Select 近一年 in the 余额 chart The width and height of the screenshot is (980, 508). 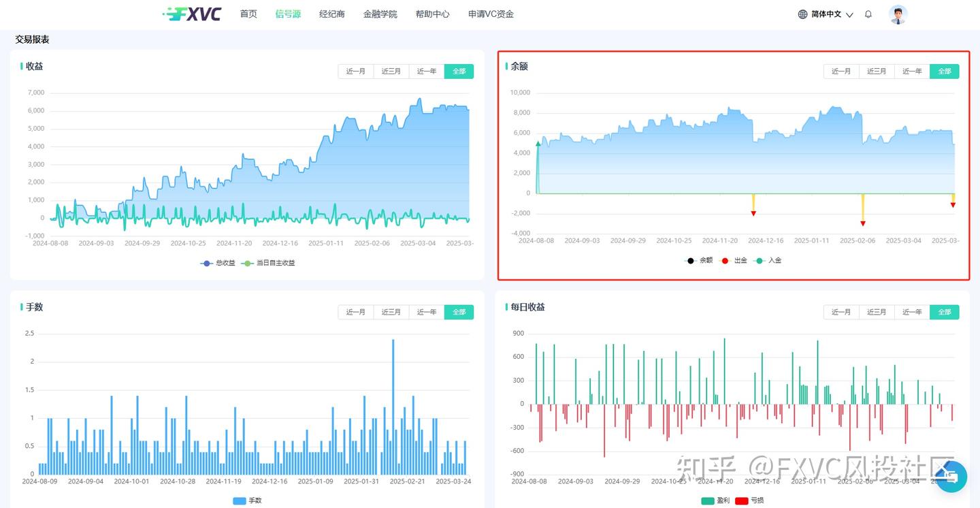pyautogui.click(x=912, y=72)
